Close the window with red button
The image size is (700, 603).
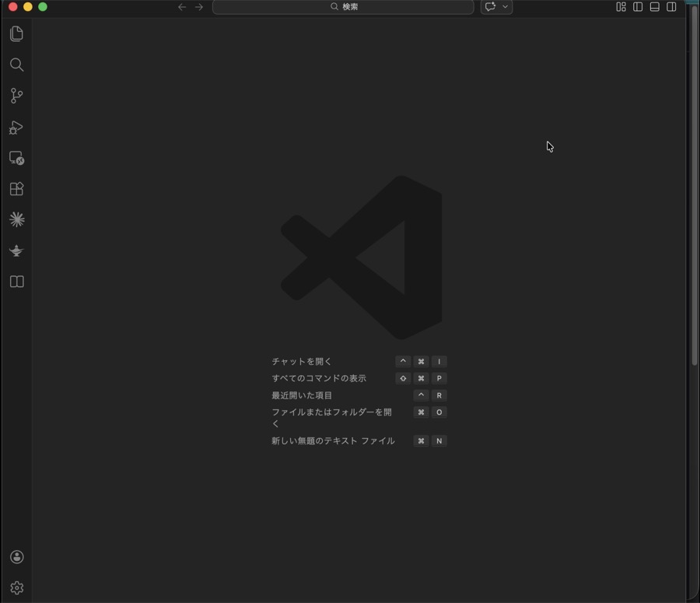click(x=13, y=7)
